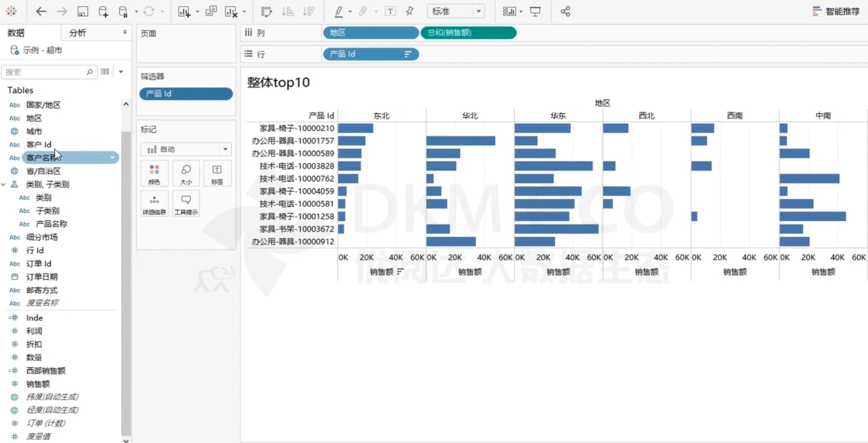Click the New Data Source icon

103,11
